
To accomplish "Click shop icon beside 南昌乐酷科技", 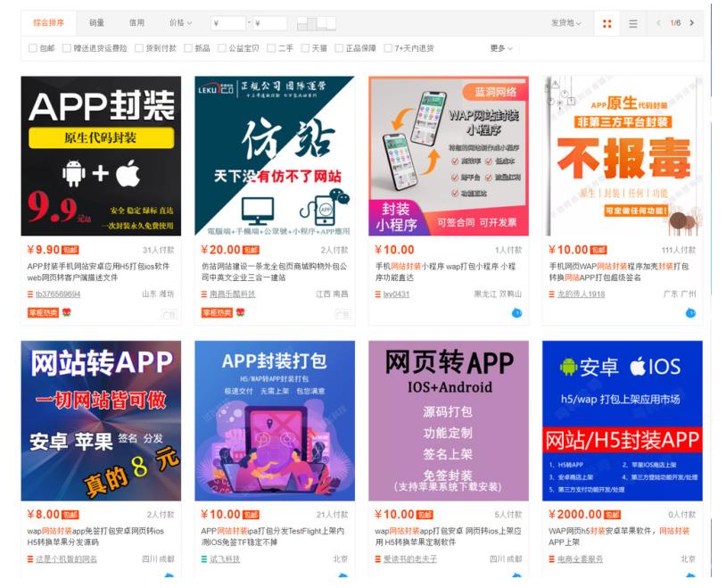I will [x=204, y=294].
